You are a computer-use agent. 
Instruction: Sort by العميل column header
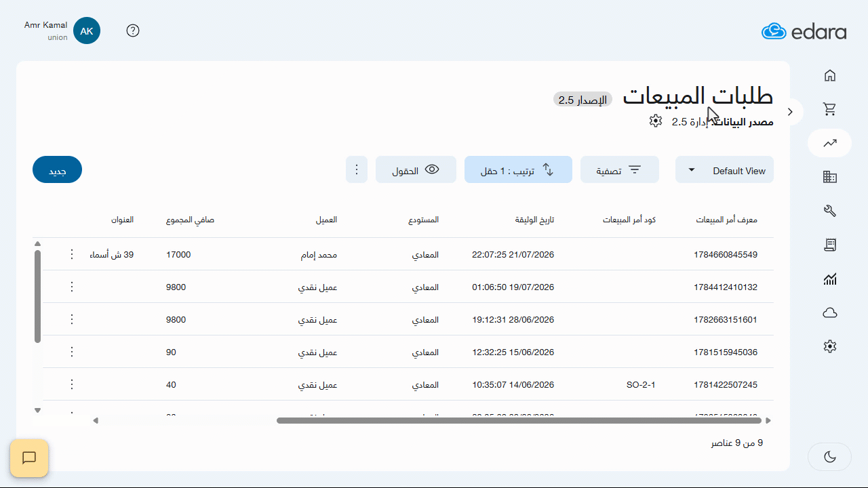326,220
